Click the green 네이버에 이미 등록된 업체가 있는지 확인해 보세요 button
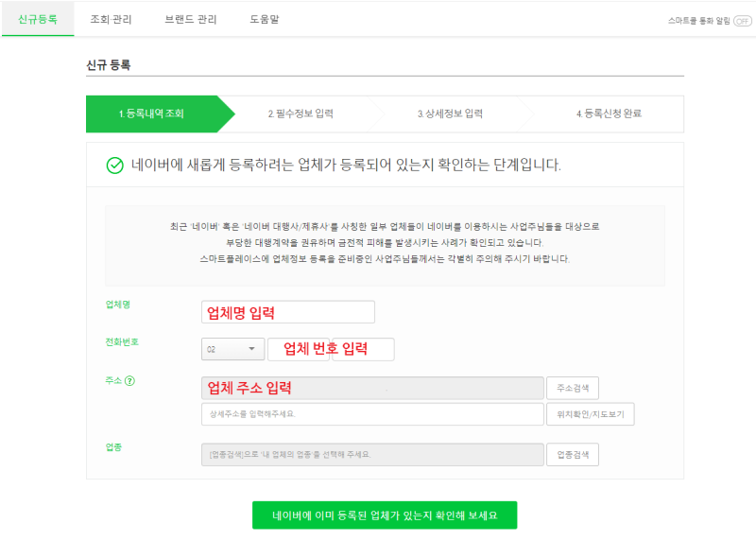756x541 pixels. coord(385,515)
